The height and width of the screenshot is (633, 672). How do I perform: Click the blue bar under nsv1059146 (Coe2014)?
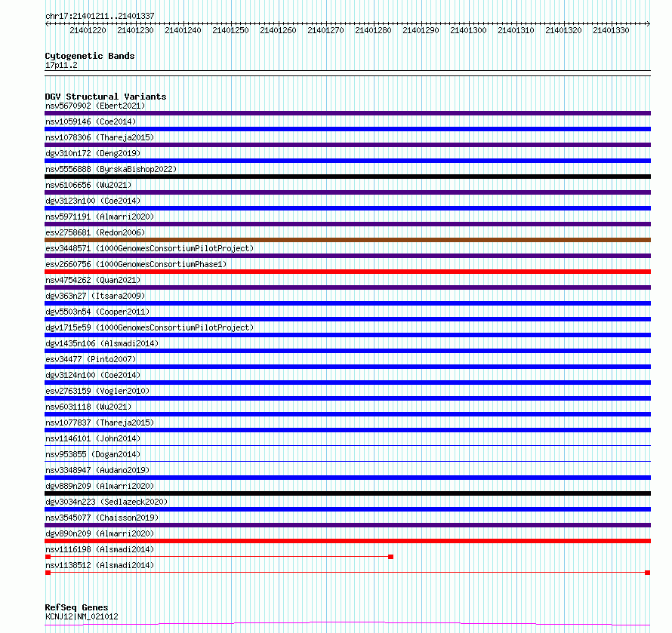[x=347, y=129]
